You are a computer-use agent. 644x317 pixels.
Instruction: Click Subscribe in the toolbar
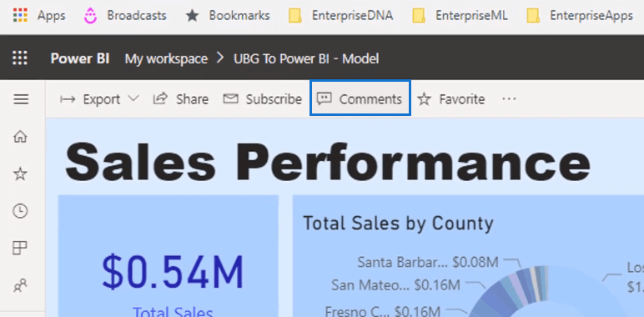pos(263,99)
